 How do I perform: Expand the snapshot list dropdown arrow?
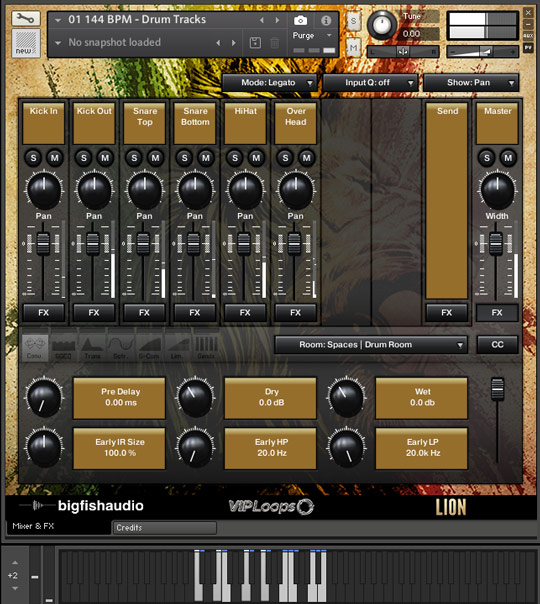(x=58, y=43)
